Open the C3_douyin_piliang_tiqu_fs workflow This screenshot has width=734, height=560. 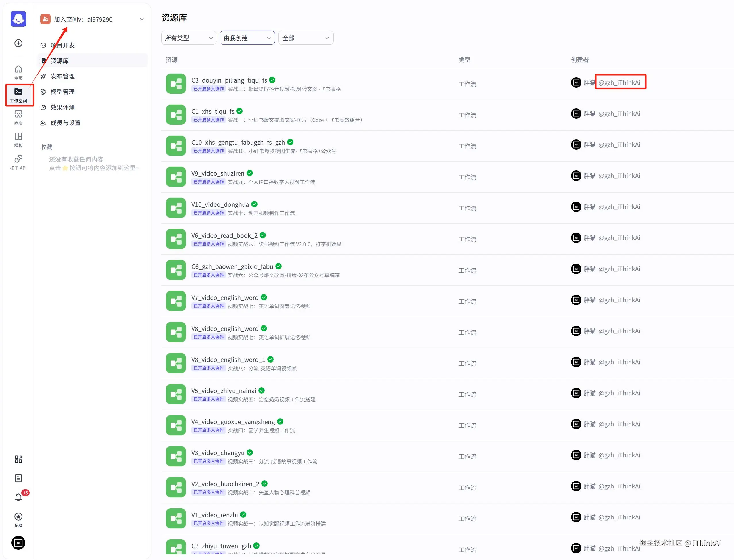[x=229, y=80]
